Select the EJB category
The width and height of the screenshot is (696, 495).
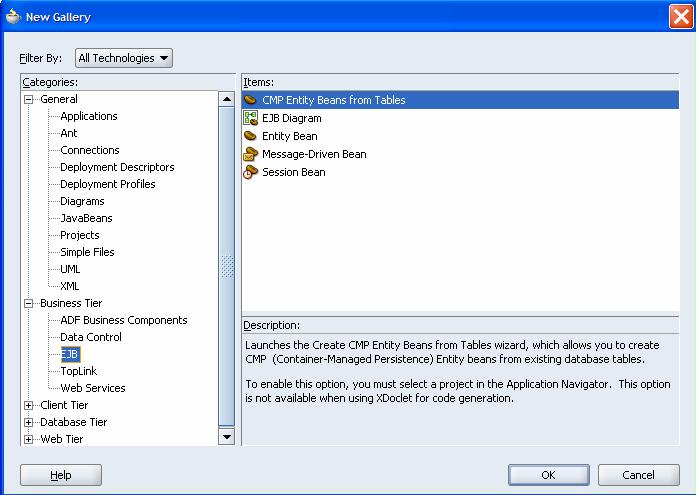(x=70, y=354)
